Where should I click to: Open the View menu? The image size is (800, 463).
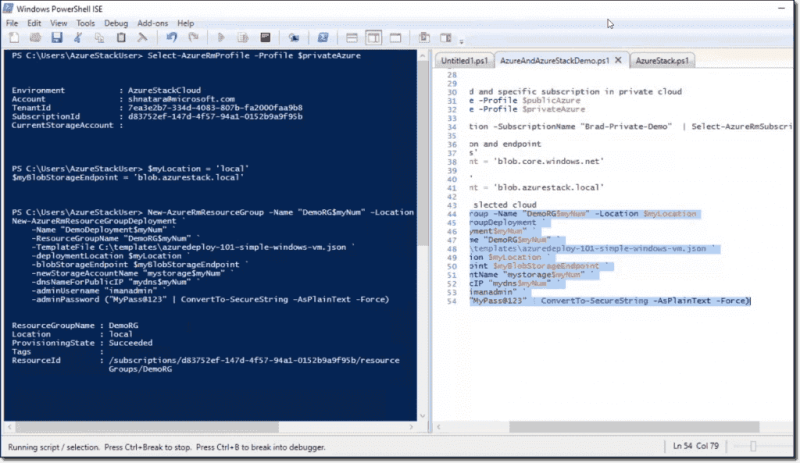[59, 23]
